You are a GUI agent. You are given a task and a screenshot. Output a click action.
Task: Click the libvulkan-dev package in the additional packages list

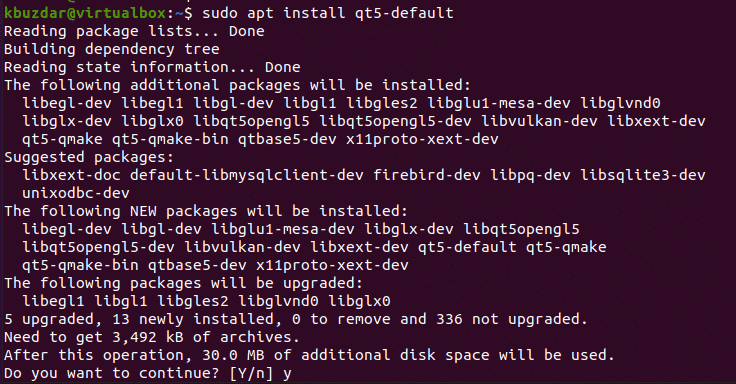(539, 121)
